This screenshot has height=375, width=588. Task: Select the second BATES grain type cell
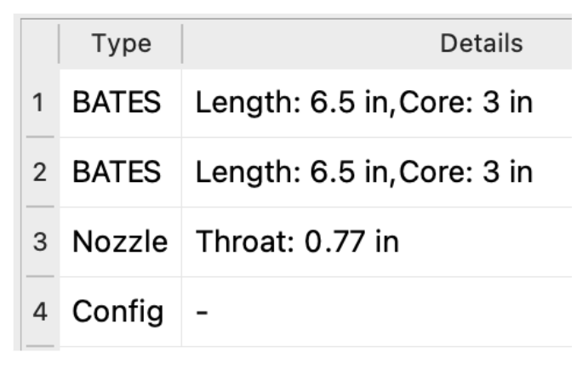pyautogui.click(x=121, y=173)
